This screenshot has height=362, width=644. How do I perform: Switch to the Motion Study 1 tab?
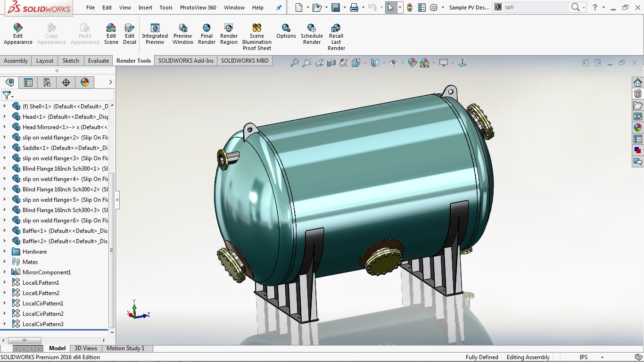[125, 348]
